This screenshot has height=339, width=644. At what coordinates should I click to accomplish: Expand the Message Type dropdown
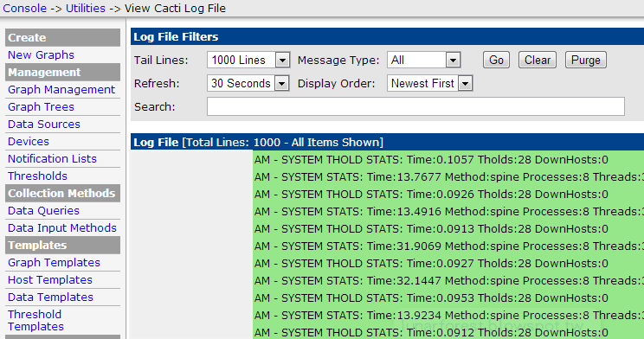point(423,60)
